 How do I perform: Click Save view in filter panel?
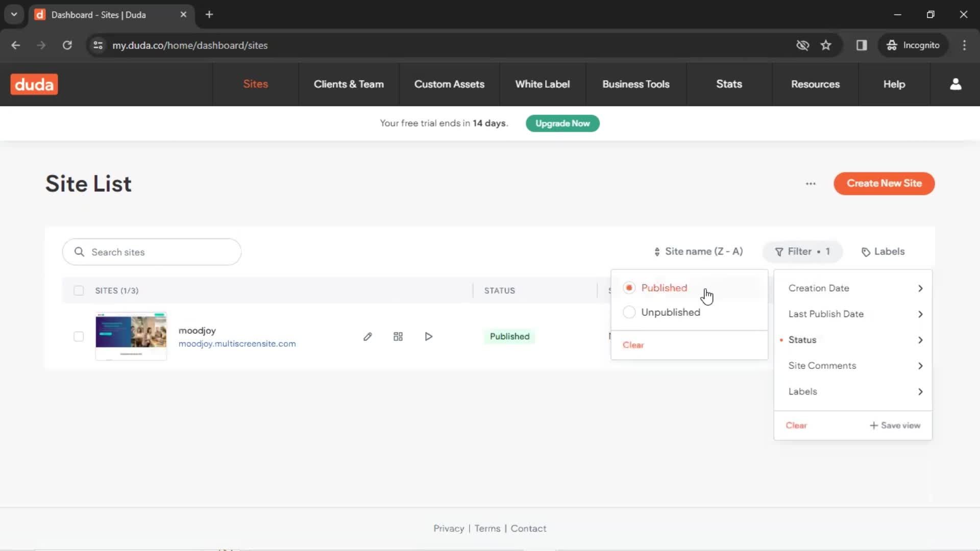[895, 425]
